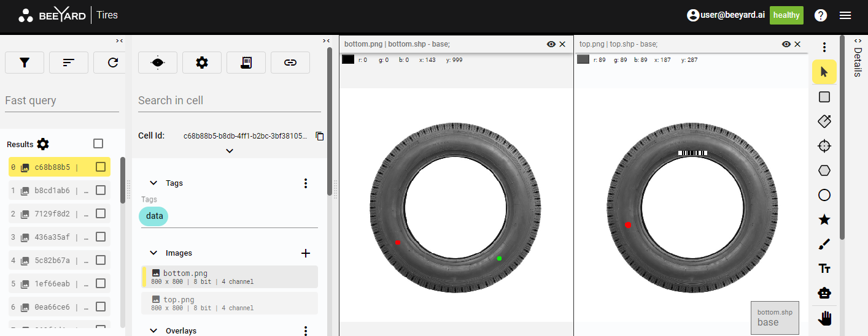868x336 pixels.
Task: Select the top.png image entry
Action: point(230,304)
